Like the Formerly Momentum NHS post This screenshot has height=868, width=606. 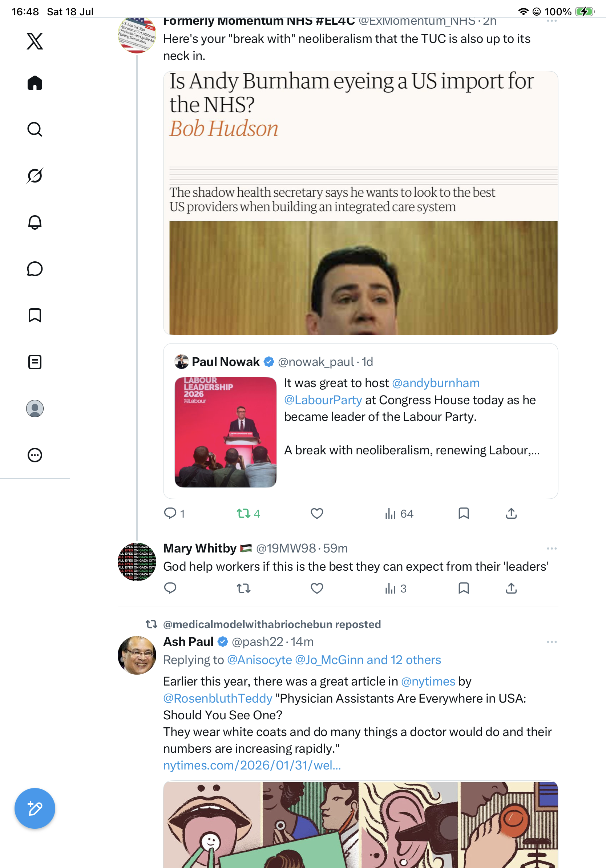pyautogui.click(x=316, y=513)
